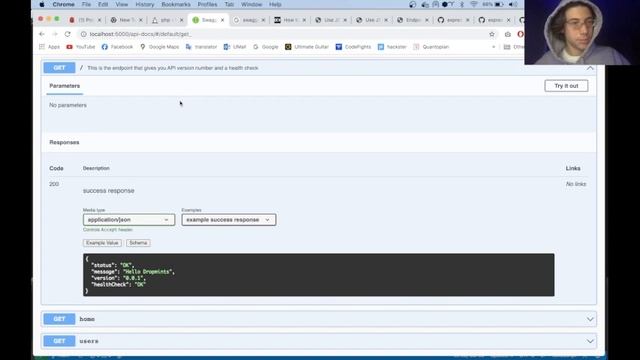Open Chrome's View menu
This screenshot has width=640, height=360.
122,4
